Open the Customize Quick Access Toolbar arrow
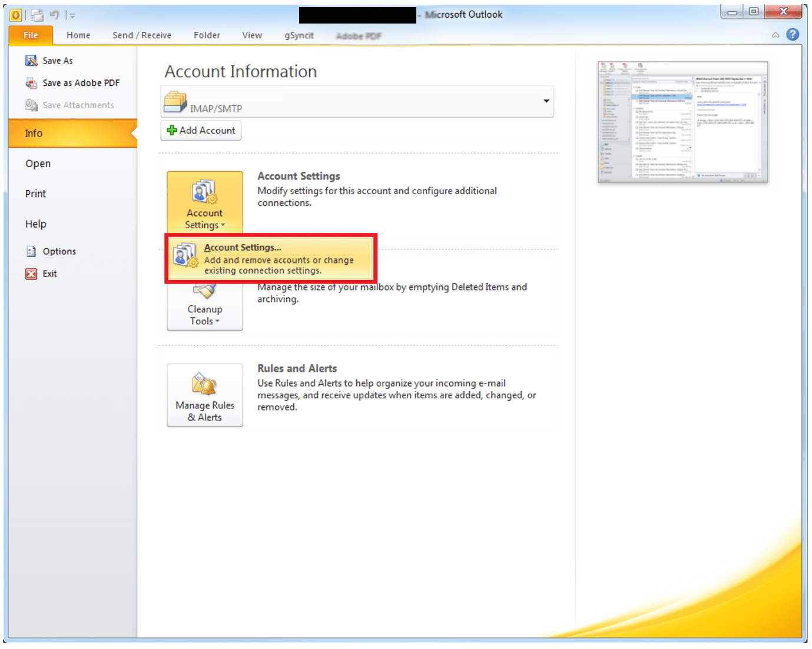The image size is (812, 649). tap(72, 16)
